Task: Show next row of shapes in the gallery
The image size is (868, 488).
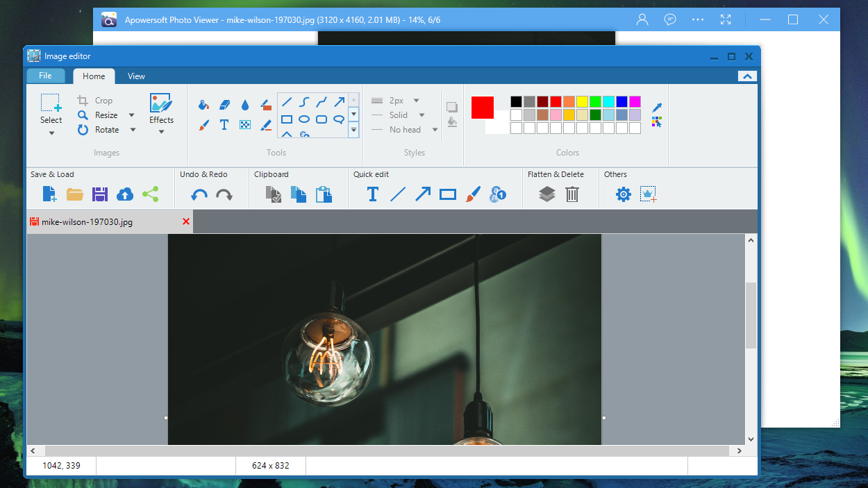Action: [353, 114]
